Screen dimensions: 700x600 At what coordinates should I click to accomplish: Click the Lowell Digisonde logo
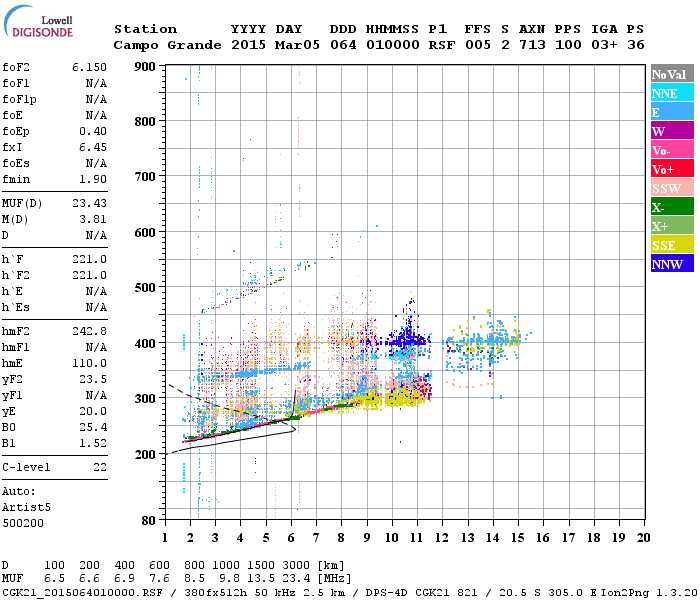point(38,22)
